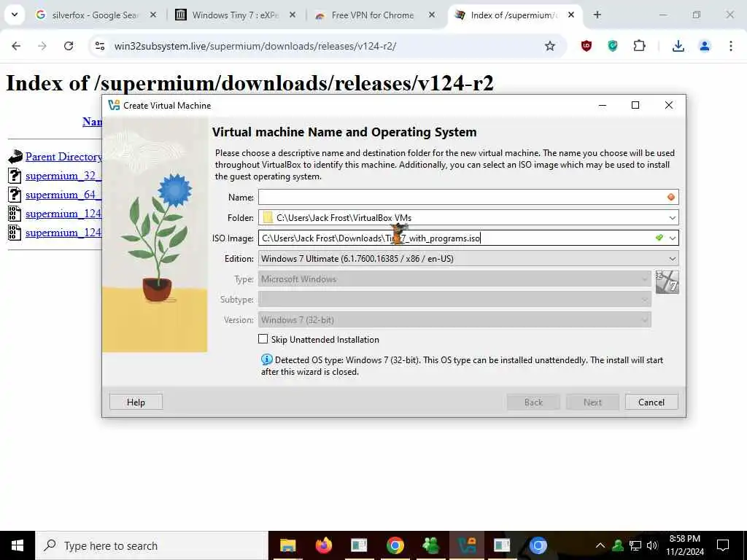Viewport: 747px width, 560px height.
Task: Click the Windows 7 OS type icon
Action: [x=667, y=282]
